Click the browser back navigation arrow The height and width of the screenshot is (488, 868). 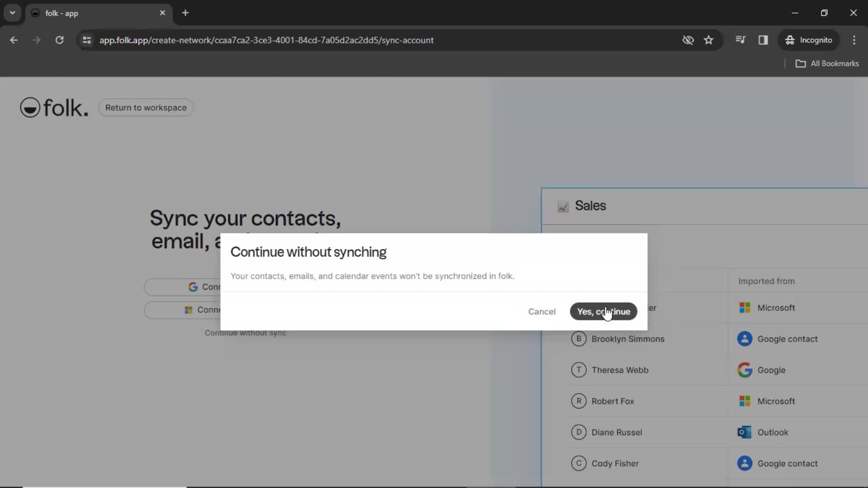14,40
